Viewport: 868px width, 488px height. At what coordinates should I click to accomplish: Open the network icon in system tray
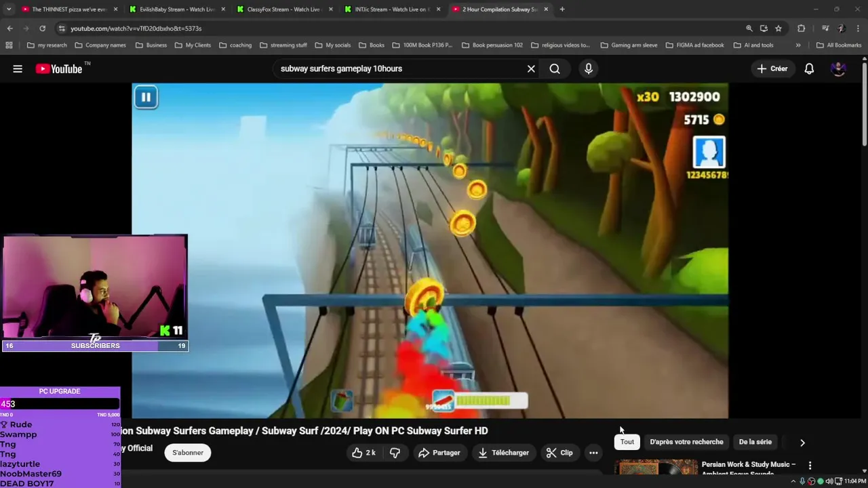838,481
